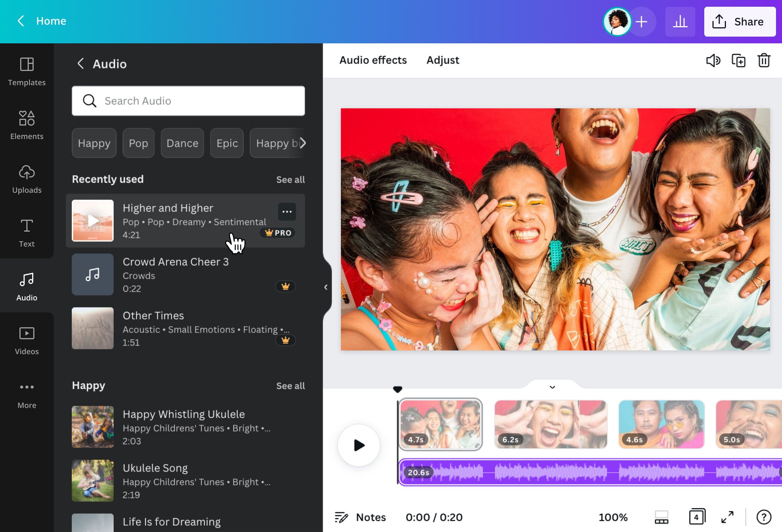Viewport: 782px width, 532px height.
Task: Expand the timeline collapse arrow
Action: (552, 387)
